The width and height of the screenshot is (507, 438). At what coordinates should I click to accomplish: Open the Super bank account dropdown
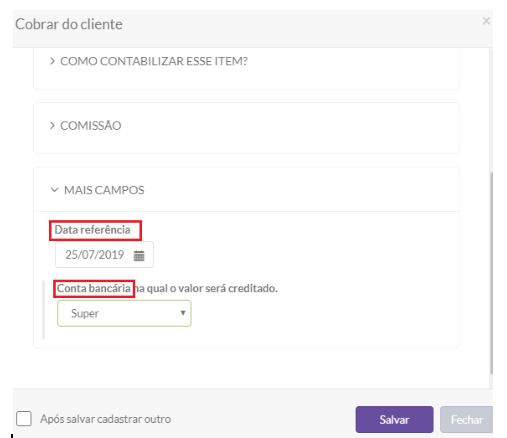124,313
